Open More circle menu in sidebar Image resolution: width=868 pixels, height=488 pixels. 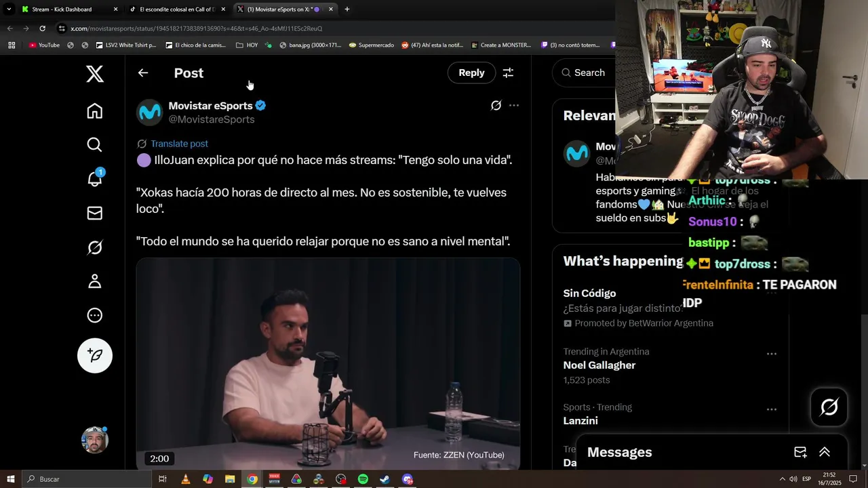tap(95, 315)
